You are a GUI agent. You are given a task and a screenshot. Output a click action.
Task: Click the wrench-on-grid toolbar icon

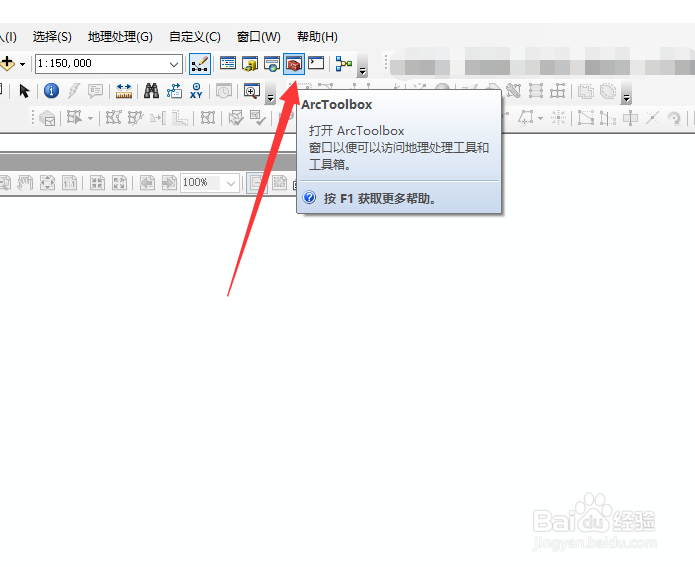(514, 91)
